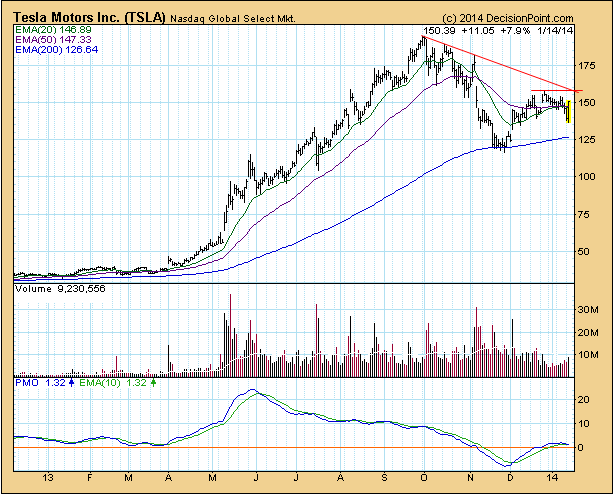This screenshot has height=494, width=614.
Task: Click the 150.39 last price value
Action: [442, 31]
